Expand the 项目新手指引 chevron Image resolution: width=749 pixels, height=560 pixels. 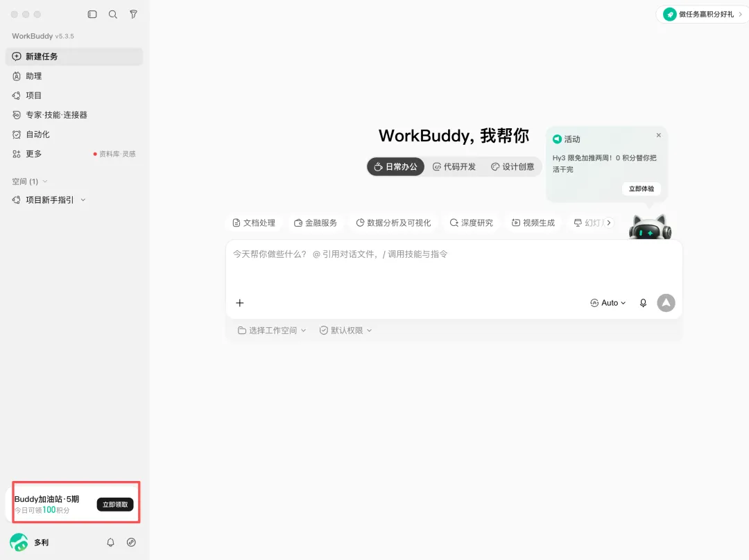point(83,200)
